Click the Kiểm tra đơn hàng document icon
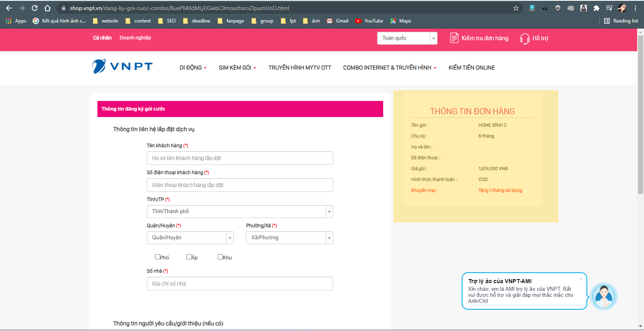 (x=454, y=38)
